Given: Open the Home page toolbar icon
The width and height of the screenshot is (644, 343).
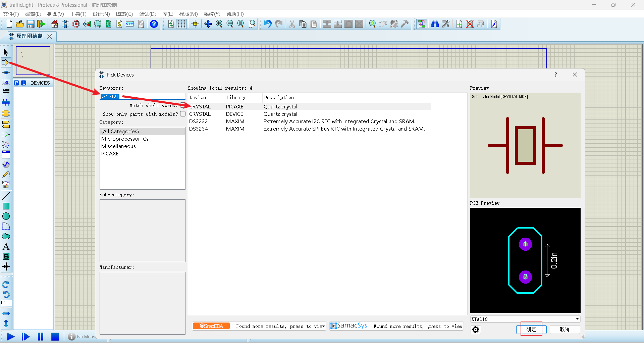Looking at the screenshot, I should [55, 24].
